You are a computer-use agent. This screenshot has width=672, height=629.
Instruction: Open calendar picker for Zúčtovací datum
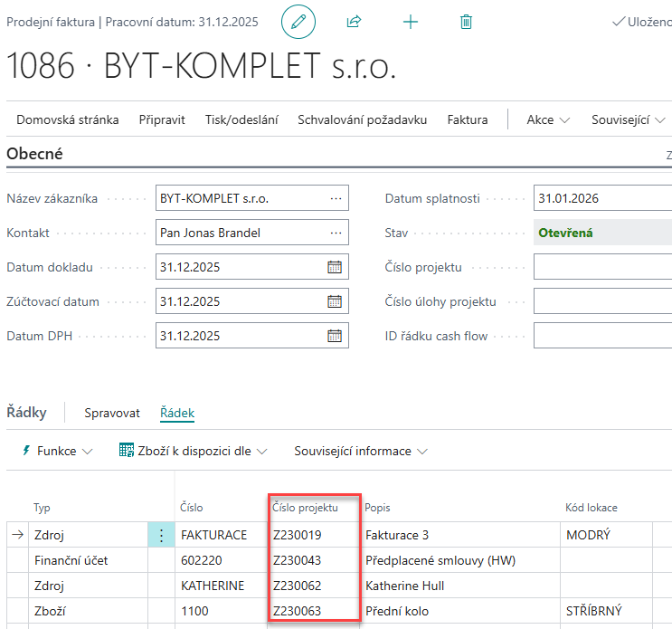click(x=335, y=301)
